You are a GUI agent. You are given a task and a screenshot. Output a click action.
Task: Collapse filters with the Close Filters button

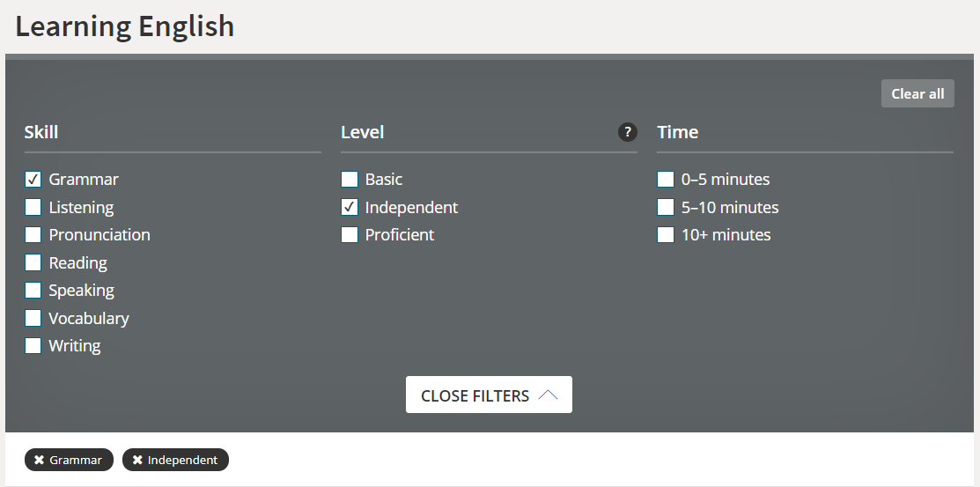coord(489,395)
